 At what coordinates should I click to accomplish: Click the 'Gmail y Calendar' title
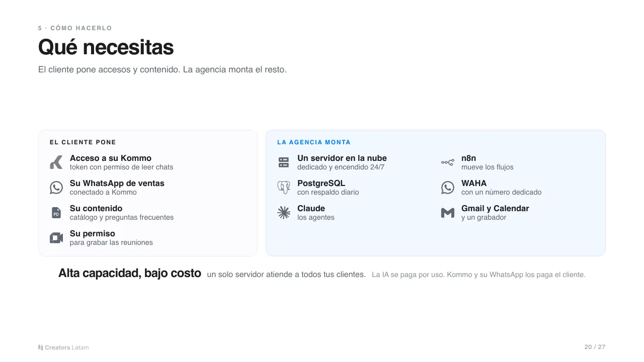pyautogui.click(x=495, y=208)
